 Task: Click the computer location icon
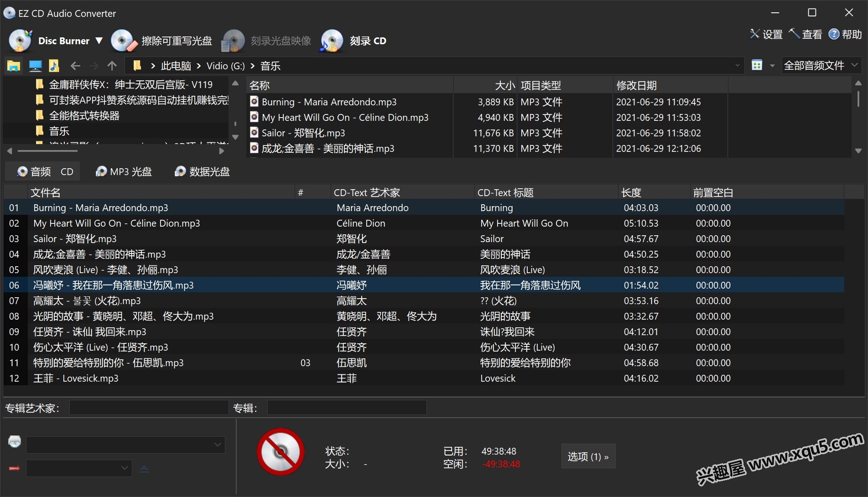click(x=35, y=66)
